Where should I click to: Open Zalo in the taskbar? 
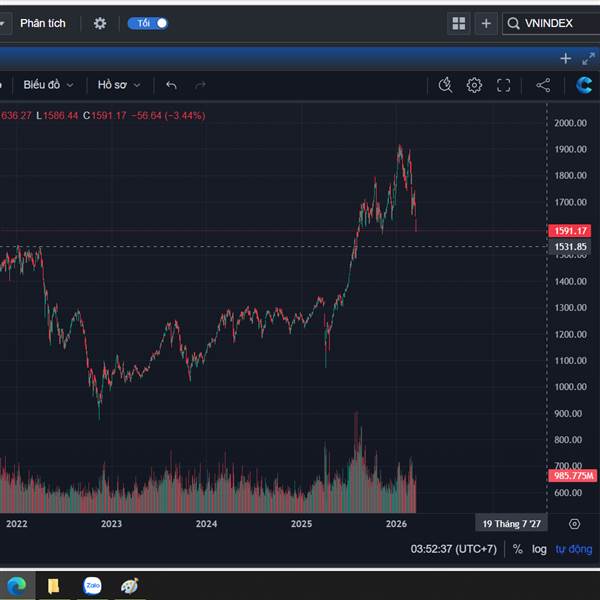[92, 585]
